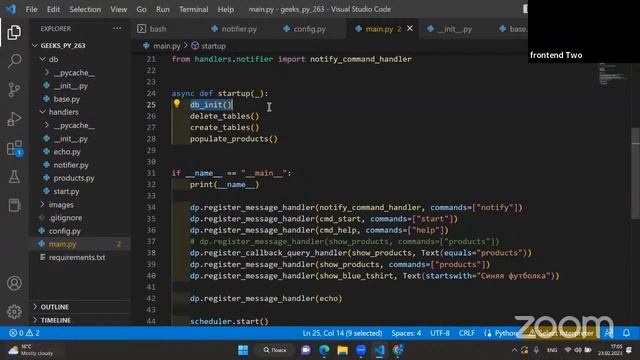Open echo.py in the explorer
Screen dimensions: 640x360
[67, 152]
